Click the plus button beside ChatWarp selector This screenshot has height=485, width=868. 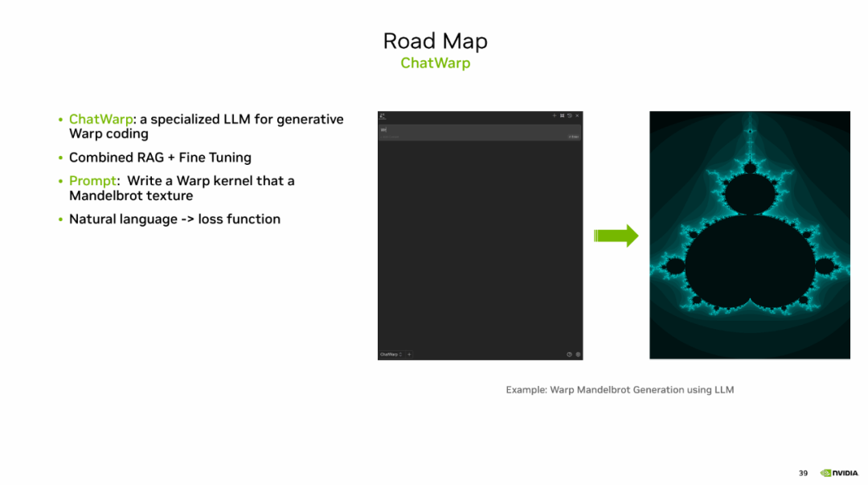coord(409,354)
